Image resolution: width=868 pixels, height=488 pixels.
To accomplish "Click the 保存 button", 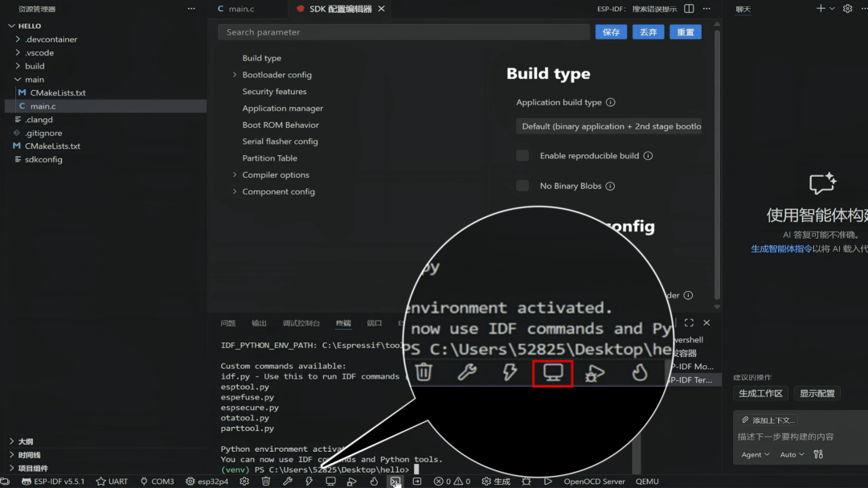I will tap(611, 32).
